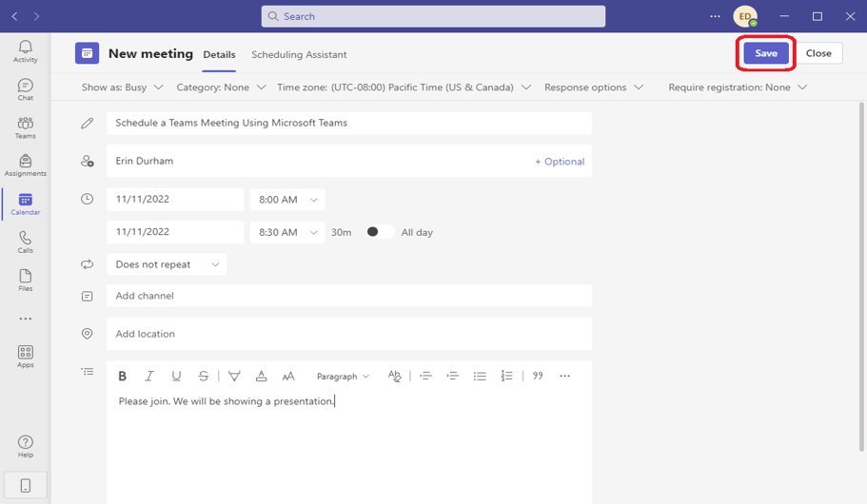
Task: Add optional attendees with + Optional
Action: point(560,162)
